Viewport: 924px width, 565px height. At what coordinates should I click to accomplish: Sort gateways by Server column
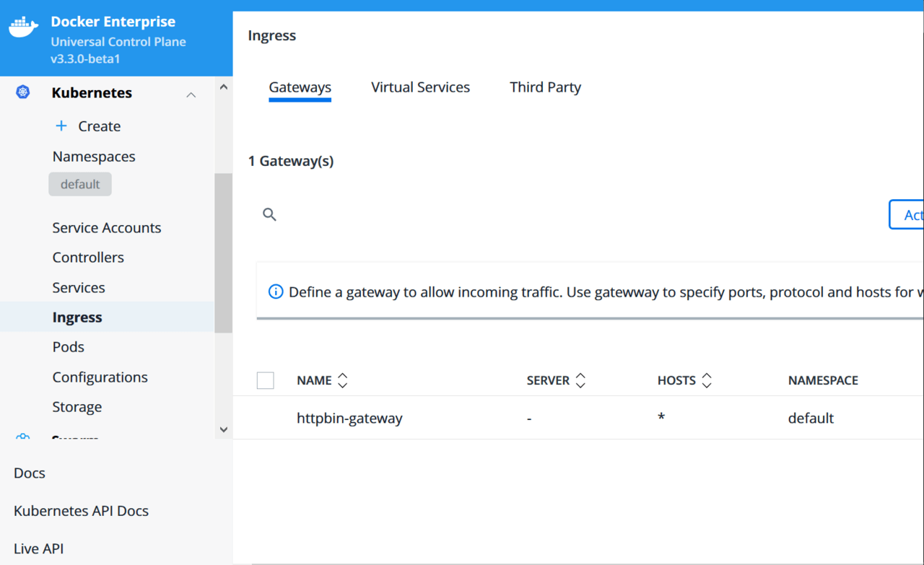click(x=580, y=380)
